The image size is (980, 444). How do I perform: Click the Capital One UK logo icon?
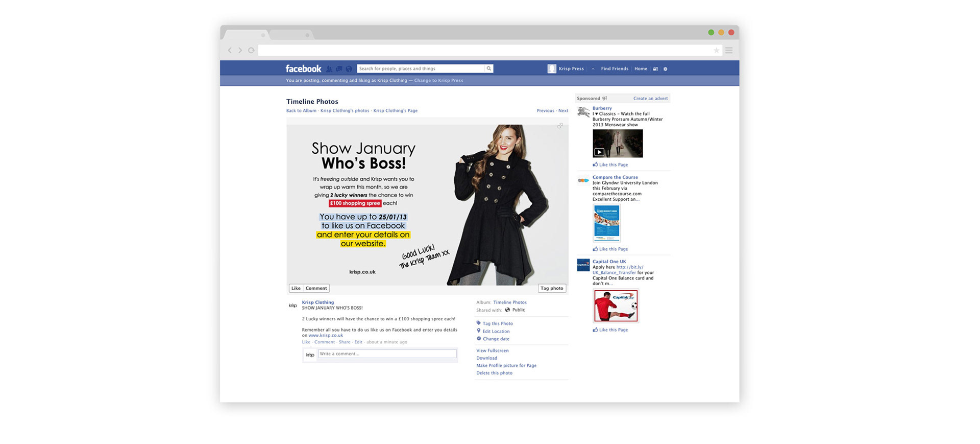(583, 265)
